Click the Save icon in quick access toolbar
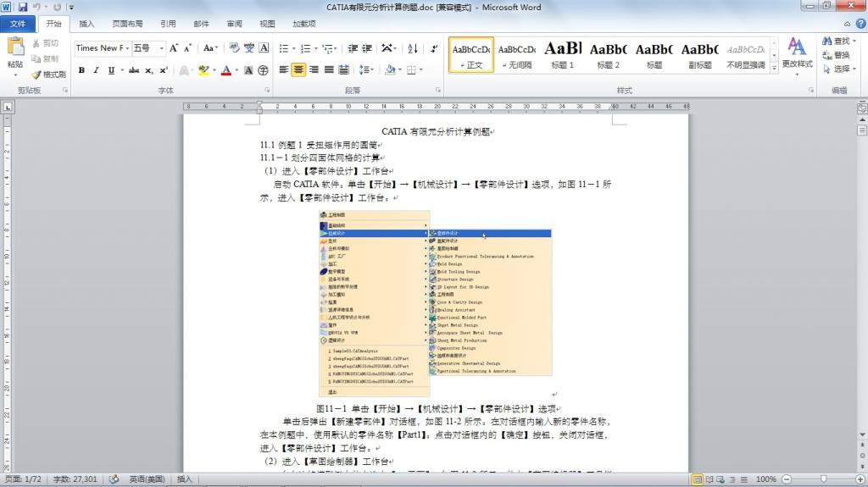The image size is (868, 487). [x=23, y=7]
